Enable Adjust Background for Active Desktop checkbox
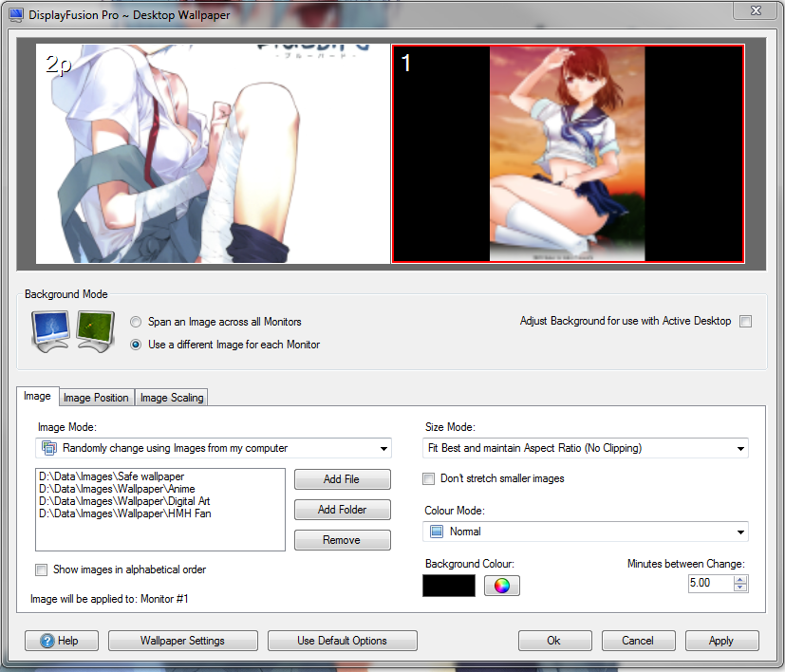This screenshot has height=672, width=785. click(x=745, y=322)
